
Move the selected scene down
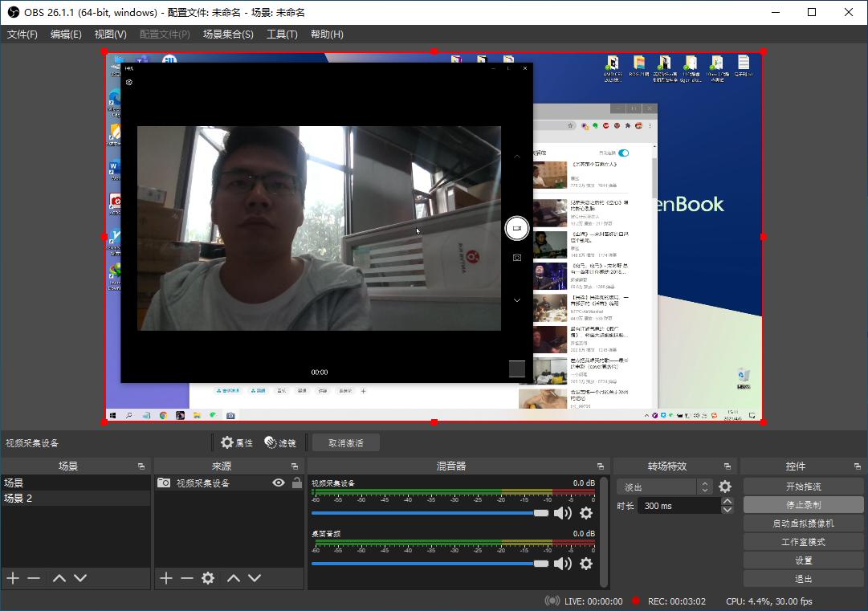click(80, 578)
